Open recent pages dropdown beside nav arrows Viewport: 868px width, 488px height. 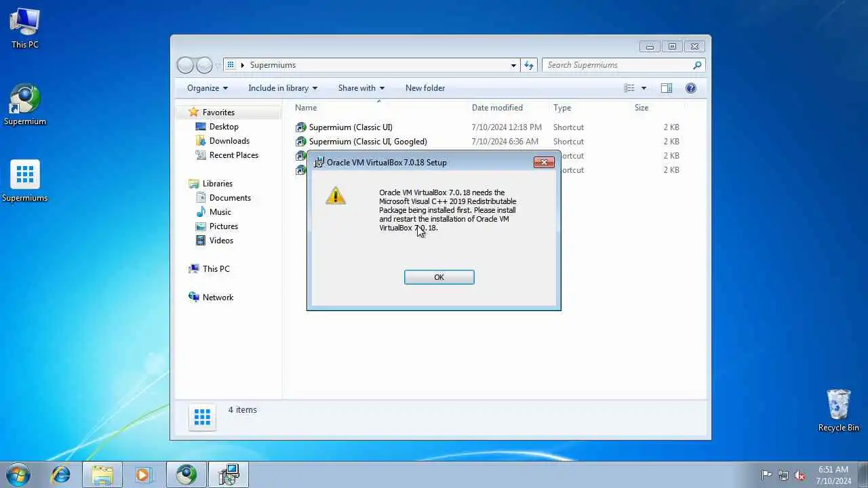point(218,66)
